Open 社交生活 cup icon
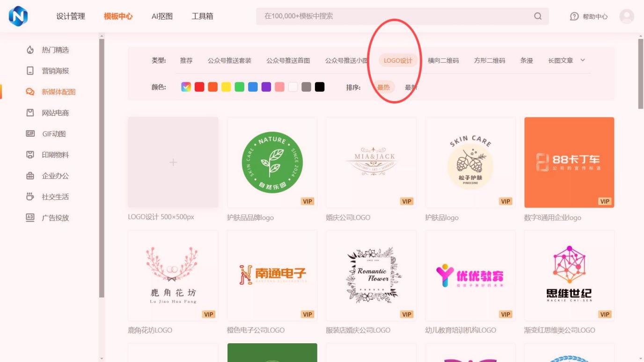This screenshot has width=644, height=362. [30, 197]
